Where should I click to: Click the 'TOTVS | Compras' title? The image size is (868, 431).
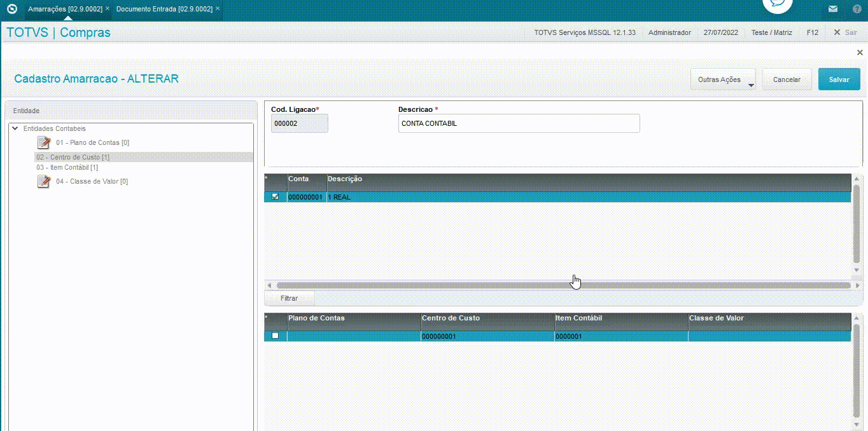pyautogui.click(x=59, y=32)
